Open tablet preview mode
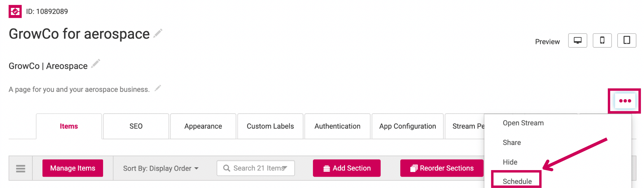 626,40
